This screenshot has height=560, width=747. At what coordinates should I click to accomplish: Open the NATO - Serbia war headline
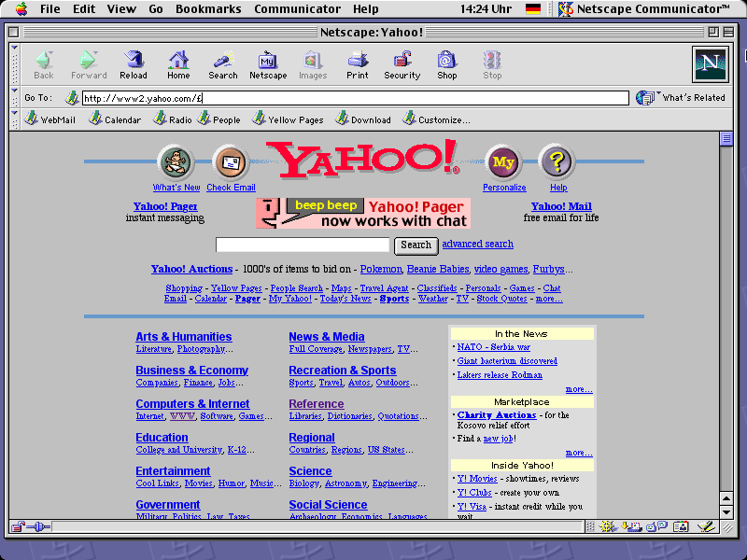coord(494,347)
